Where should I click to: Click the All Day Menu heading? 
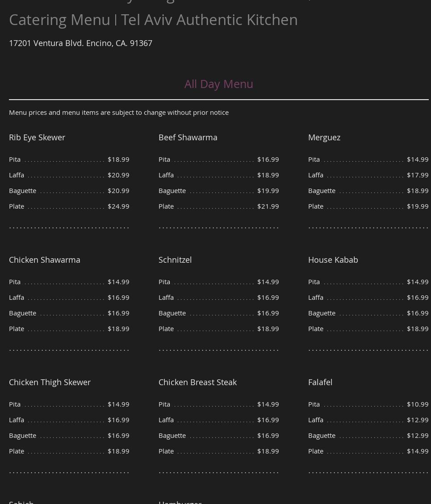coord(218,84)
